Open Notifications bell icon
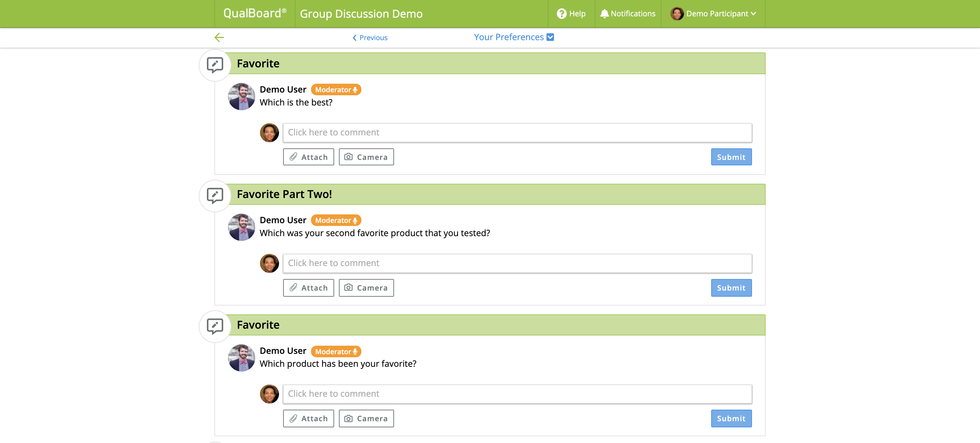Image resolution: width=980 pixels, height=443 pixels. [604, 14]
